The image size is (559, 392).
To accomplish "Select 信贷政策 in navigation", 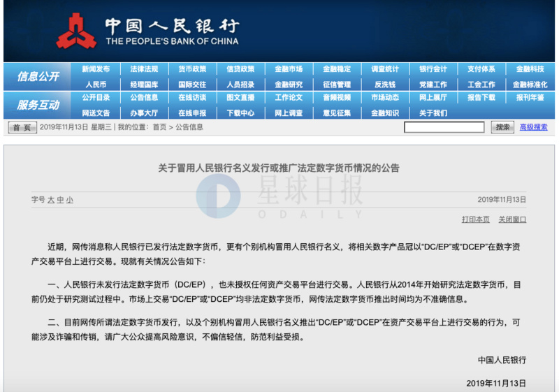I will (240, 68).
